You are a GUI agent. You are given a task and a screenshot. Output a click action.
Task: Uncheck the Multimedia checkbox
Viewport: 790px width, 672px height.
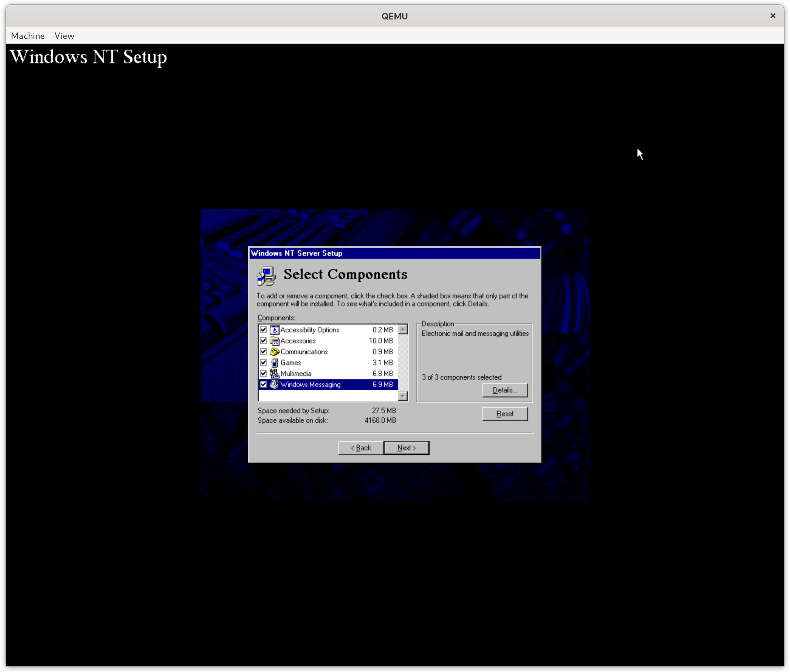coord(263,374)
